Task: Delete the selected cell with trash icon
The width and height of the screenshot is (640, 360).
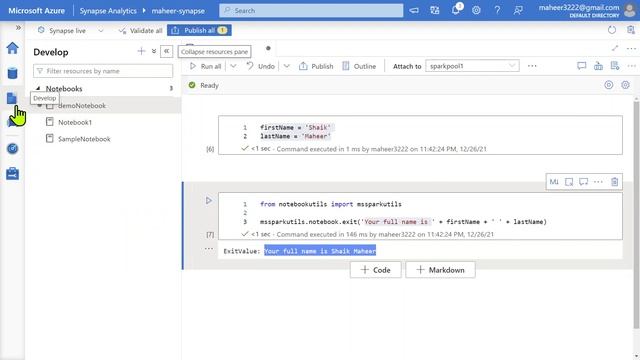Action: (x=615, y=182)
